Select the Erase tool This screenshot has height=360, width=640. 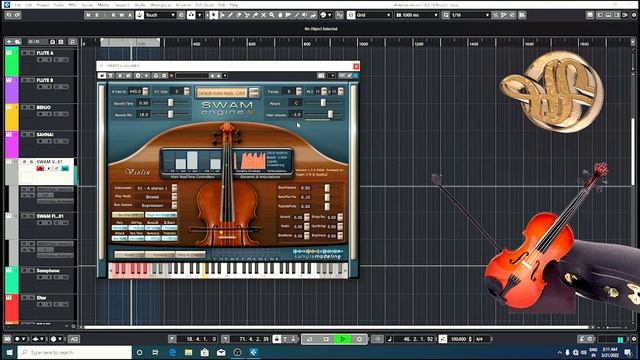pos(239,15)
